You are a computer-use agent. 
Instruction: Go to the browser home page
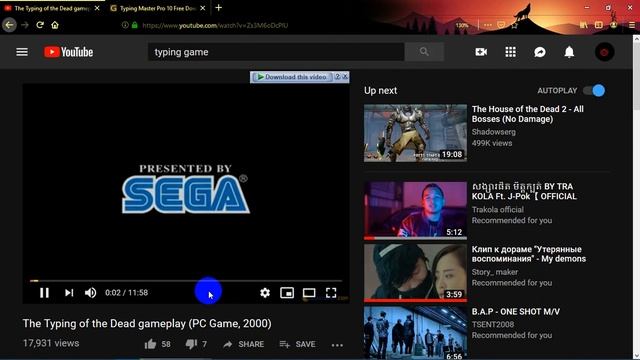point(55,25)
